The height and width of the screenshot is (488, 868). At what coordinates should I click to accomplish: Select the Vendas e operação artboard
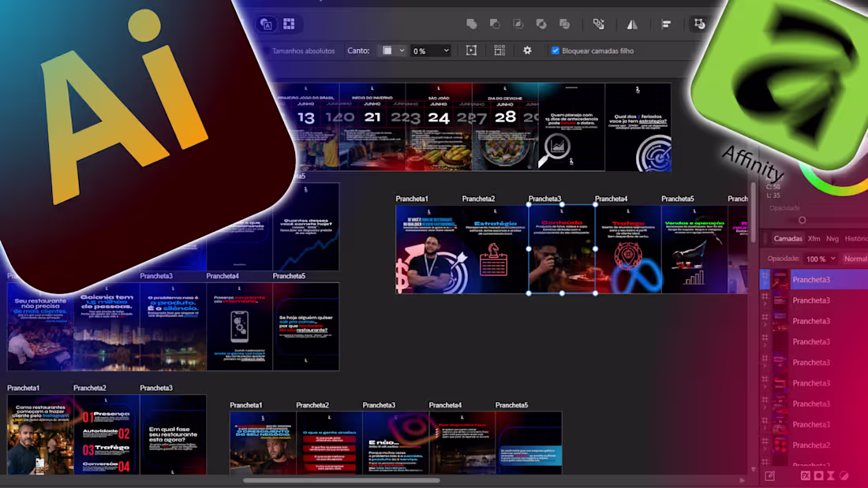click(x=694, y=249)
